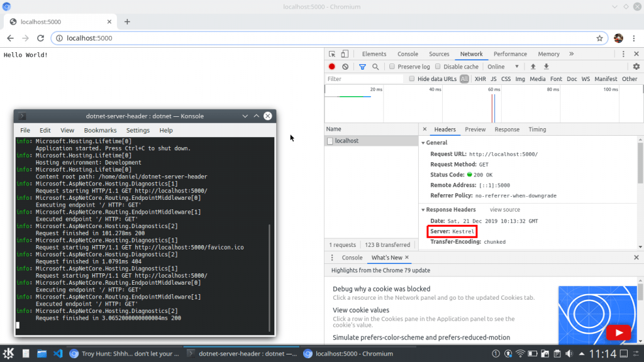Start recording network log

pyautogui.click(x=331, y=67)
